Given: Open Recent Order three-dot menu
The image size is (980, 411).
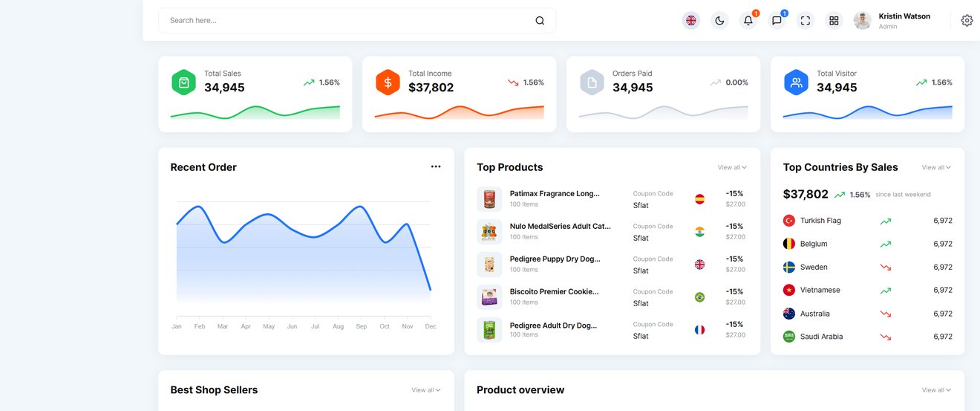Looking at the screenshot, I should tap(436, 166).
